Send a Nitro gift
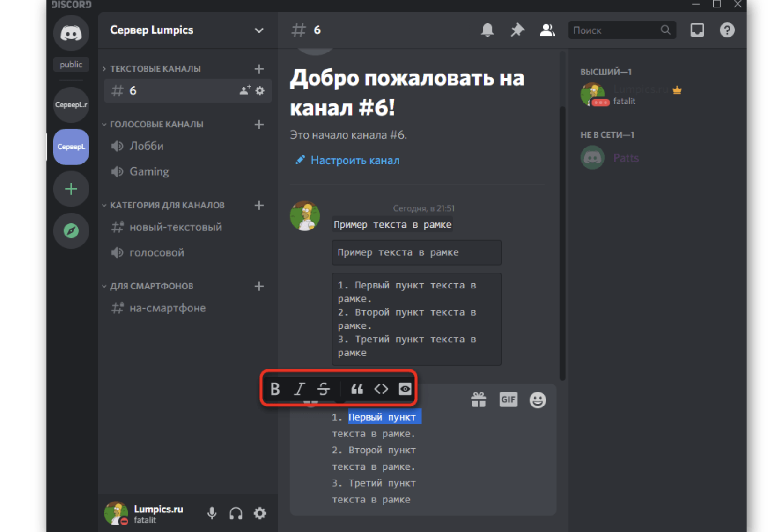 (x=479, y=399)
